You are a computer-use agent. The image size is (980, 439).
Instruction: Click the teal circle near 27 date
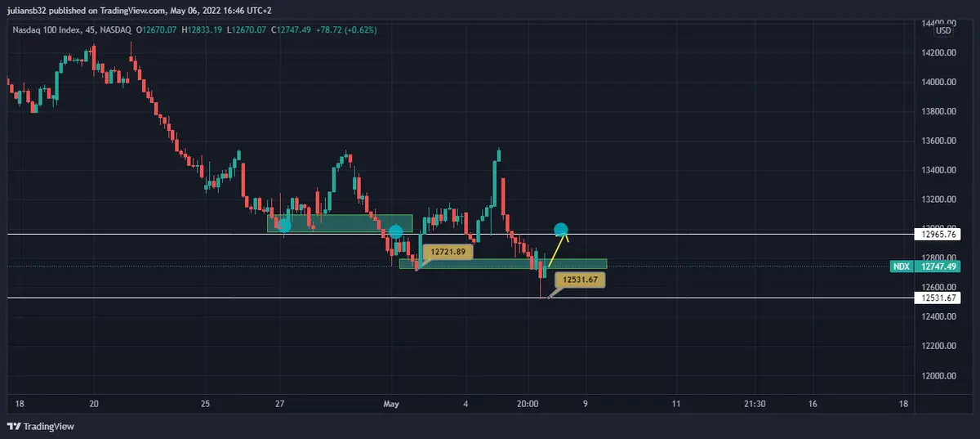(283, 223)
